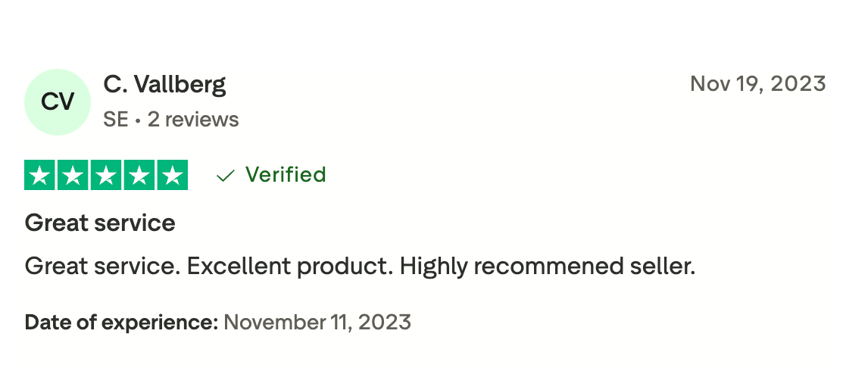
Task: Click the Nov 19, 2023 review date
Action: click(x=757, y=84)
